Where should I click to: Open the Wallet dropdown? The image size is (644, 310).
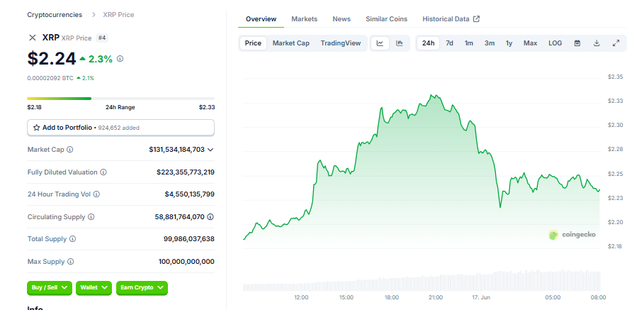[94, 288]
